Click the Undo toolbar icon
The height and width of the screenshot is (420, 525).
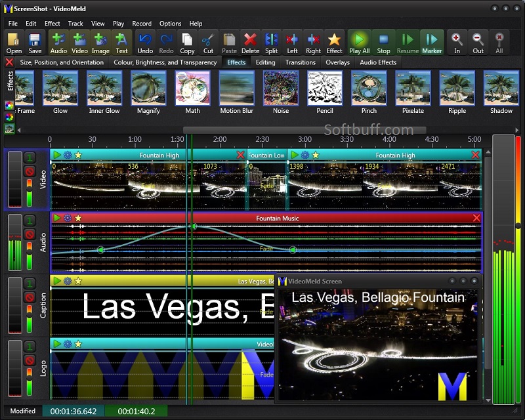click(144, 42)
